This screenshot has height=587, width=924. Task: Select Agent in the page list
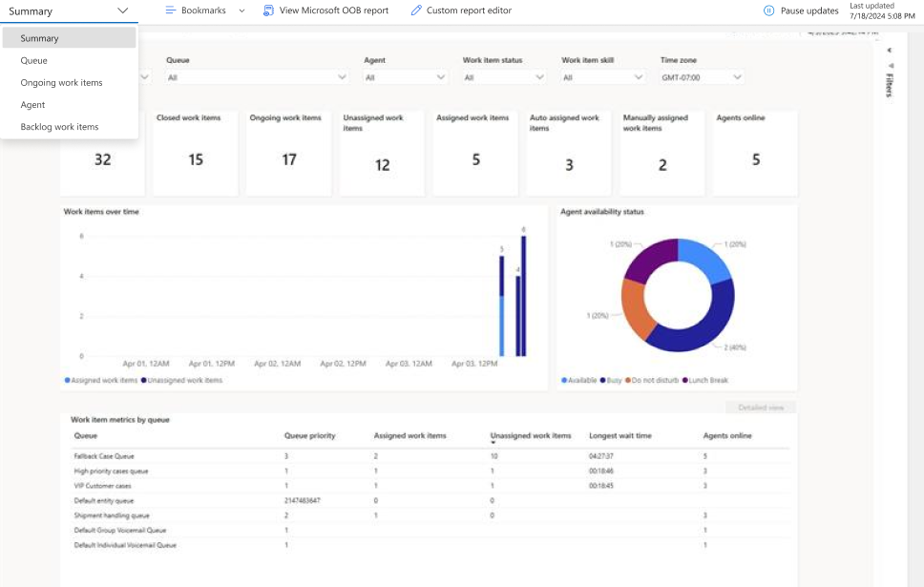[x=69, y=104]
